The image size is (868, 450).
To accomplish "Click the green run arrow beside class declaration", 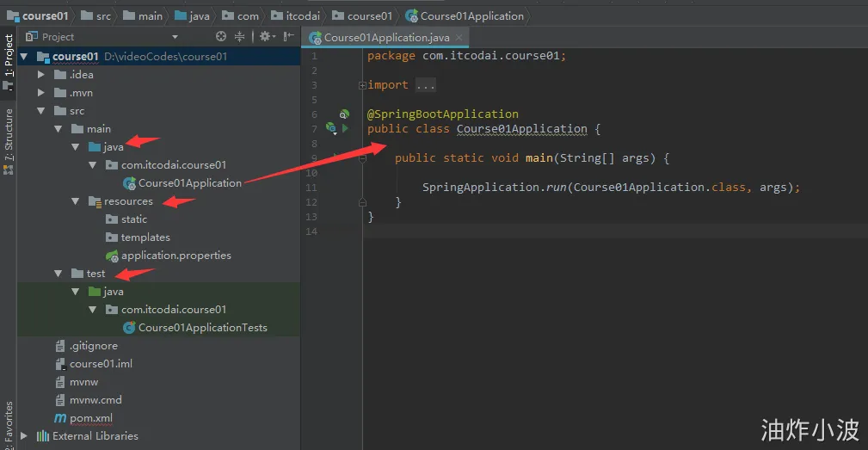I will coord(346,128).
